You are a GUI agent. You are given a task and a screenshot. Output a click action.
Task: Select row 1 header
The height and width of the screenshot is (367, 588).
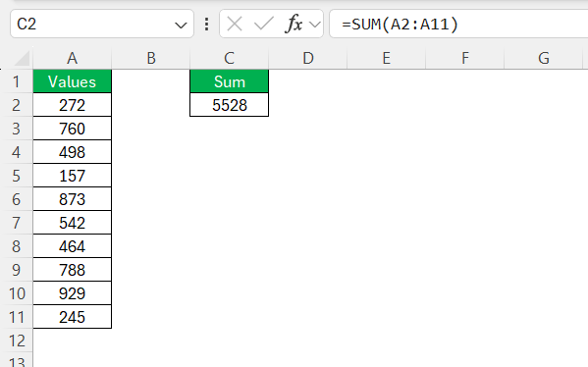16,81
